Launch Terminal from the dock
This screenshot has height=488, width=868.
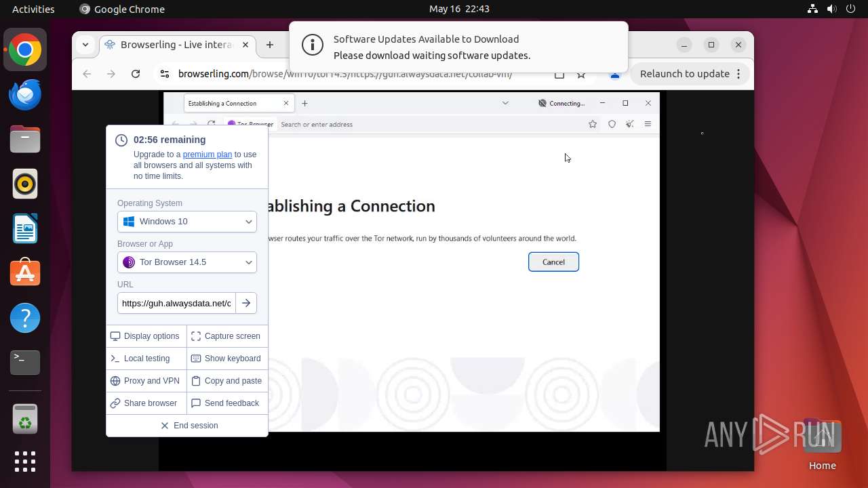pos(25,363)
